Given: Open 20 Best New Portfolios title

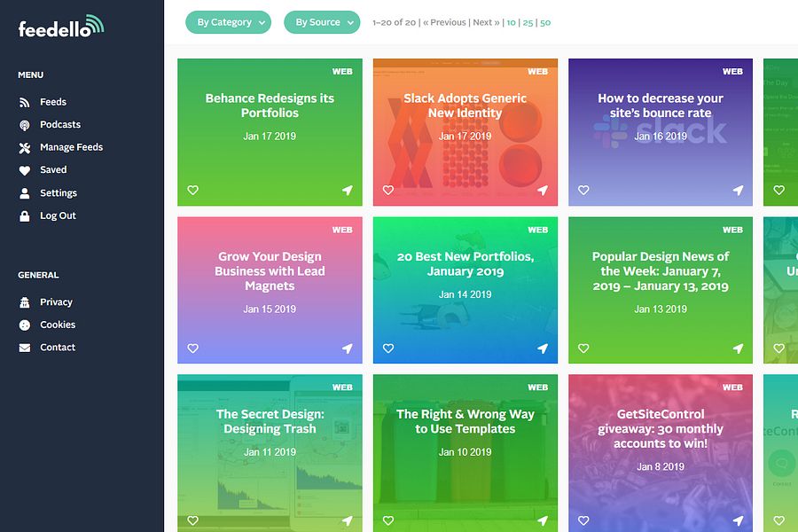Looking at the screenshot, I should [465, 263].
